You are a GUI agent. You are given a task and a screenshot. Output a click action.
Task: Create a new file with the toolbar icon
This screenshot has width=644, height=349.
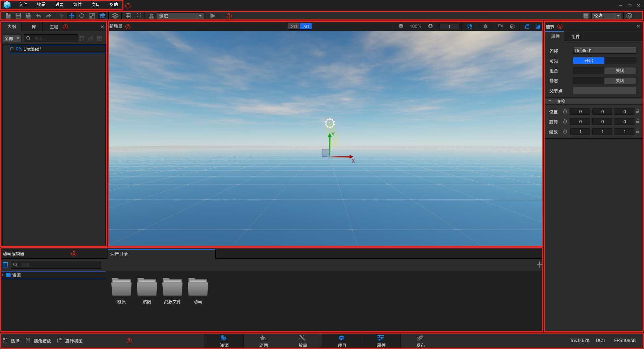8,16
